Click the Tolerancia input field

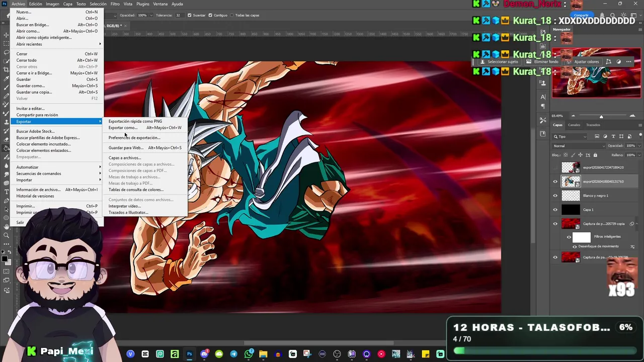tap(179, 15)
